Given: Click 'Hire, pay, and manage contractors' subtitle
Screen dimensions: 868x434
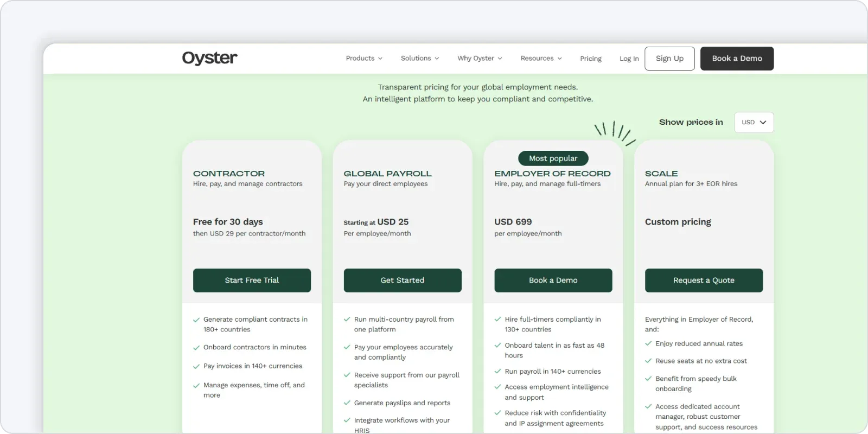Looking at the screenshot, I should (x=248, y=184).
